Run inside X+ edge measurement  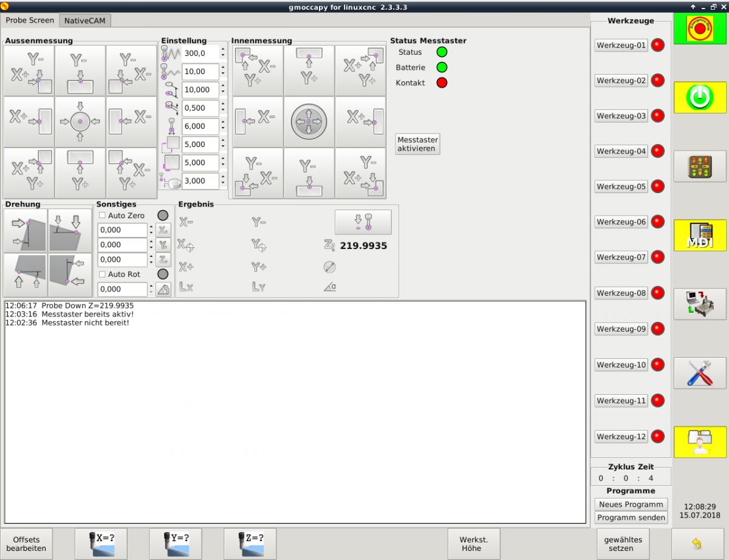[360, 121]
